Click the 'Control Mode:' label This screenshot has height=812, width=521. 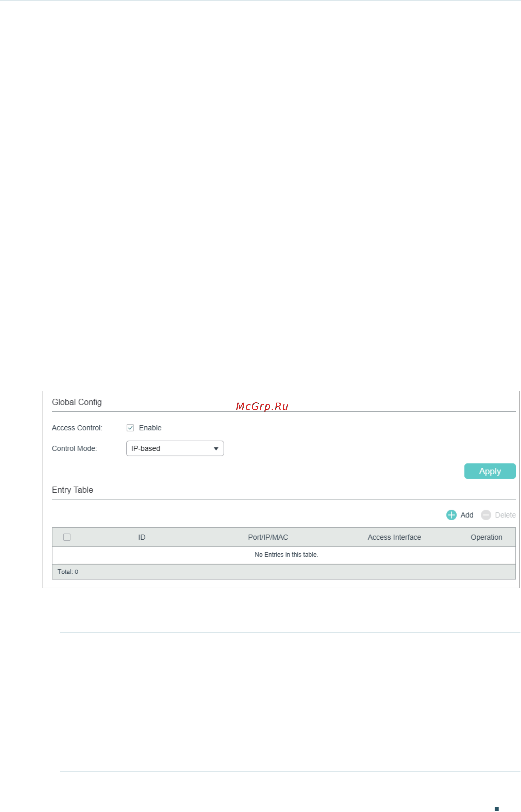point(74,448)
